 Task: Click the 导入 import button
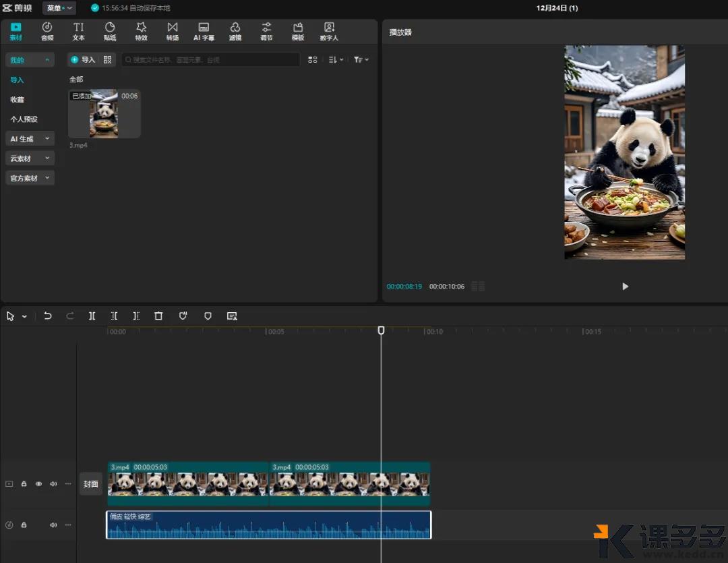(x=84, y=60)
